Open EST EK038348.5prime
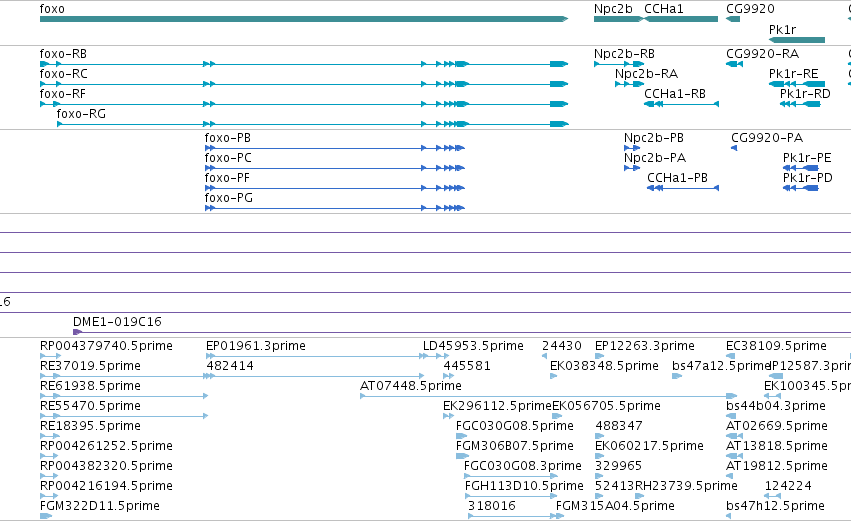This screenshot has width=851, height=521. [605, 366]
